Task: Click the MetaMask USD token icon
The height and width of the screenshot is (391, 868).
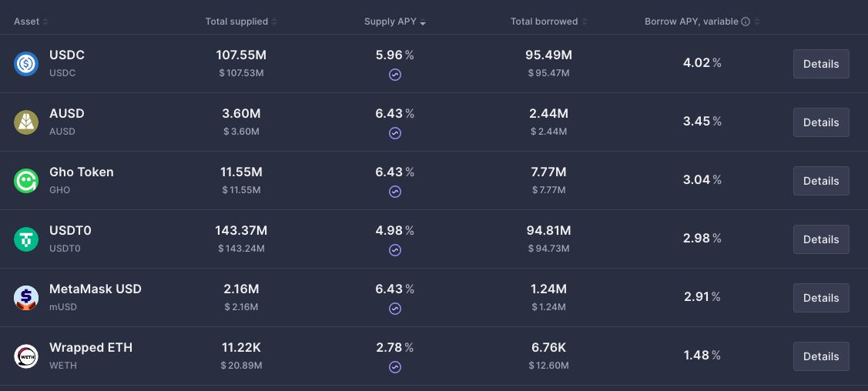Action: pyautogui.click(x=26, y=298)
